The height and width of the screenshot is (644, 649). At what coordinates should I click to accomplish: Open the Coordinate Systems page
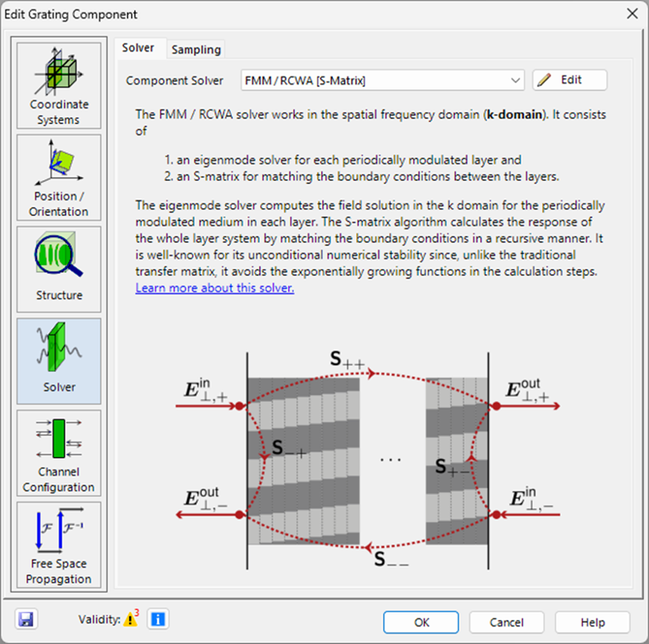pyautogui.click(x=59, y=86)
